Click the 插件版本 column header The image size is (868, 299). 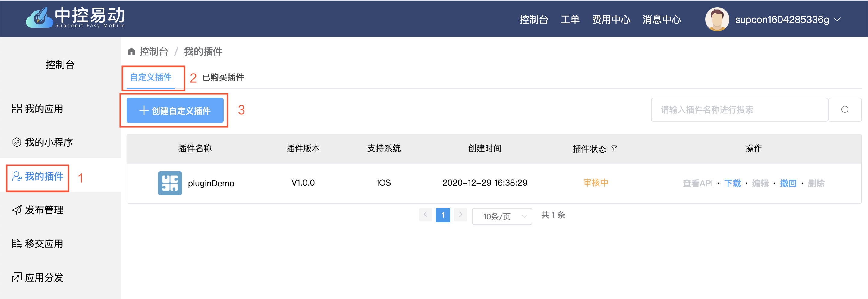coord(303,148)
